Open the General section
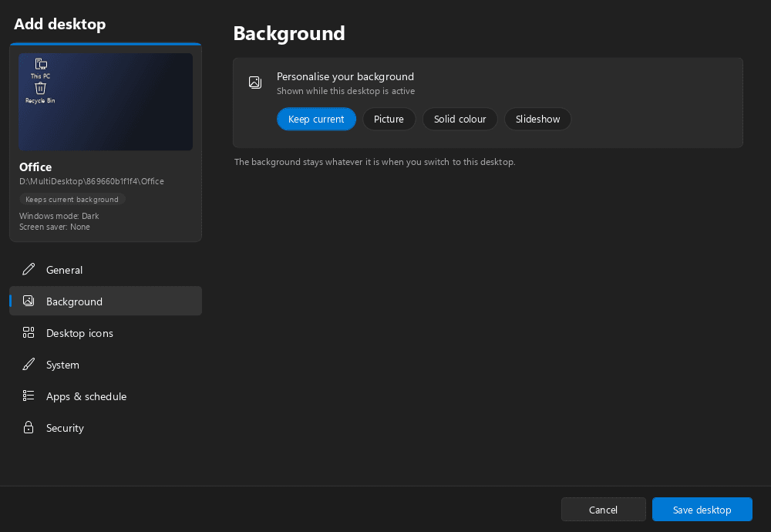The width and height of the screenshot is (771, 532). [106, 269]
